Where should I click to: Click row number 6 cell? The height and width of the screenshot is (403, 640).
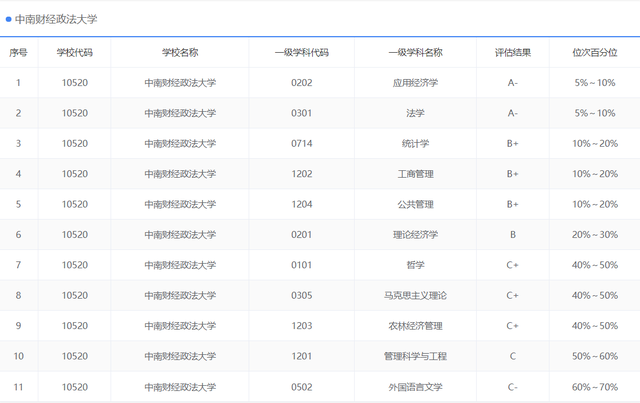[18, 235]
